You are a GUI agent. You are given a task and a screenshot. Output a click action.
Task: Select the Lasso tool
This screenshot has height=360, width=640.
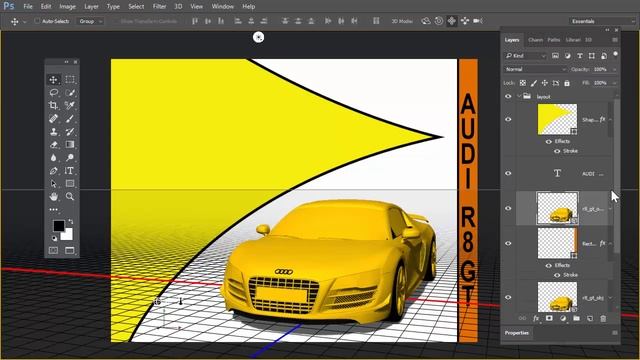point(53,93)
